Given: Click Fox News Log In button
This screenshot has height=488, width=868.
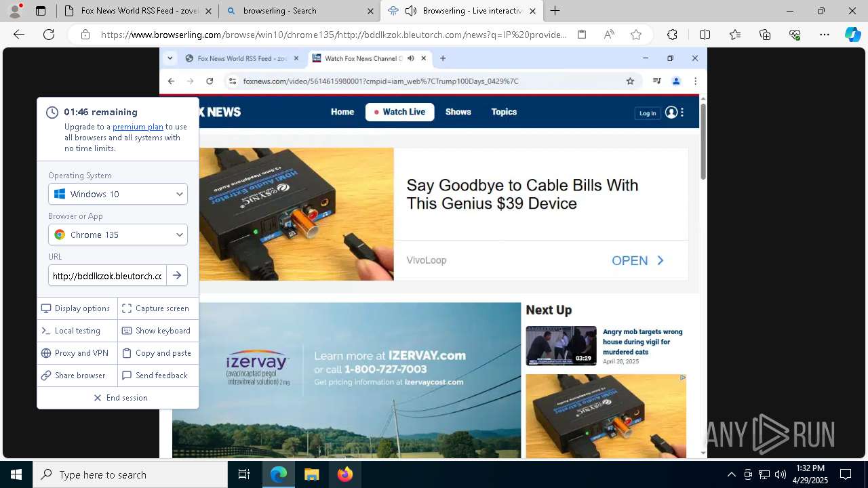Looking at the screenshot, I should (648, 113).
